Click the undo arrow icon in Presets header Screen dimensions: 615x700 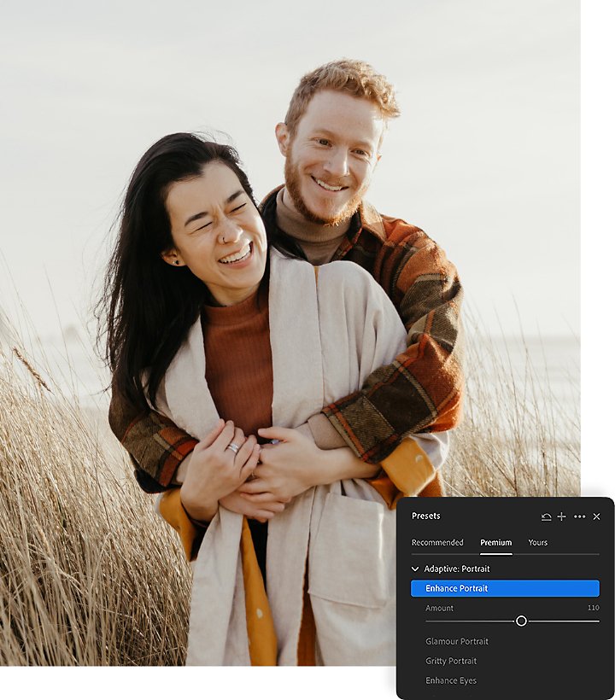point(546,516)
